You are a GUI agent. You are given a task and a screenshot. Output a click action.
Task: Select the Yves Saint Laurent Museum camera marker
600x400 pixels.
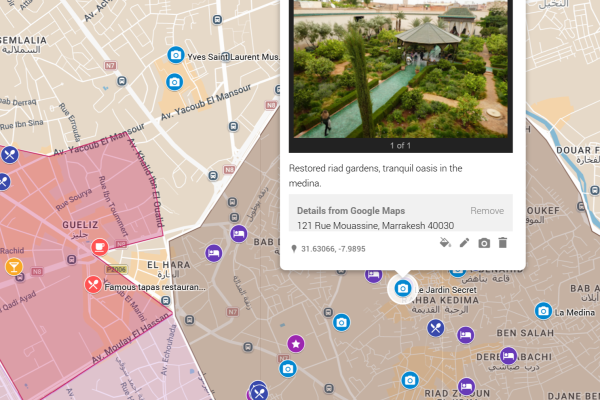pos(176,55)
